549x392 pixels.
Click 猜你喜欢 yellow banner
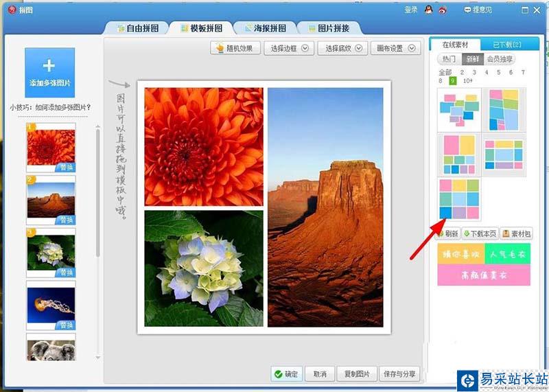click(x=461, y=254)
